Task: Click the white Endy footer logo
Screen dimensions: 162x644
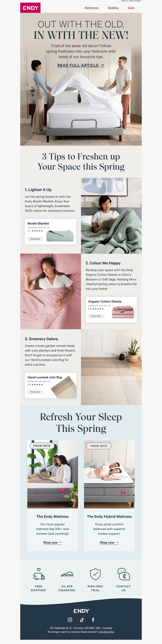Action: click(81, 611)
